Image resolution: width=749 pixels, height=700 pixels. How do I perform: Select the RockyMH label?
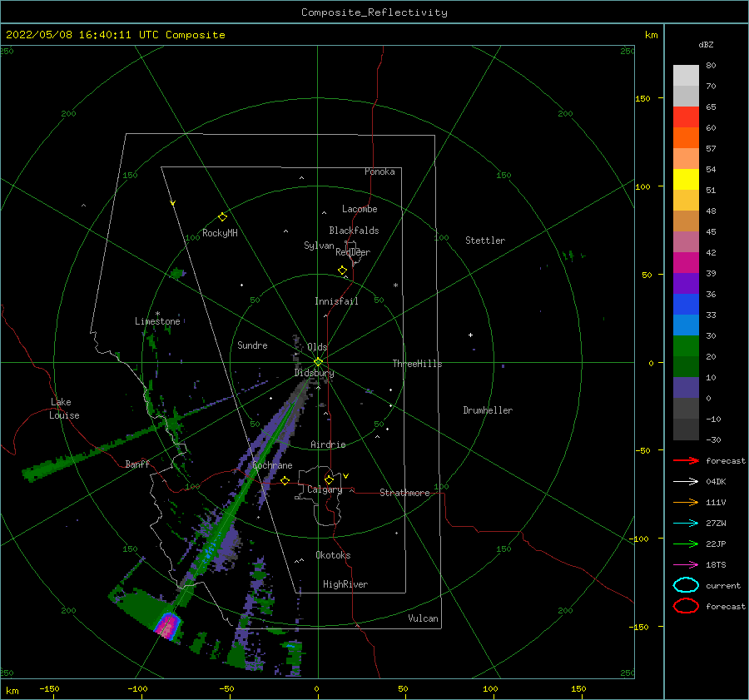pos(220,233)
